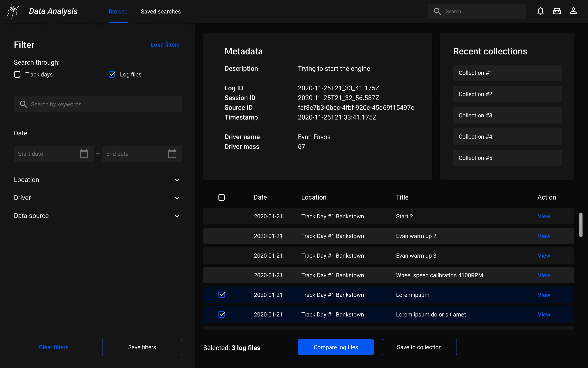View the Lorem ipsum dolor sit amet log
The width and height of the screenshot is (588, 368).
(544, 314)
